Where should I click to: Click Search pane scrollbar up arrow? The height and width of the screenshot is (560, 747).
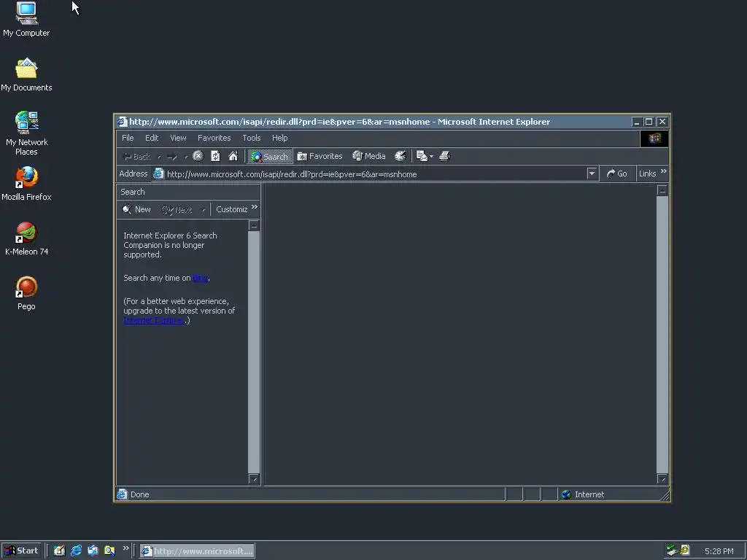click(254, 225)
